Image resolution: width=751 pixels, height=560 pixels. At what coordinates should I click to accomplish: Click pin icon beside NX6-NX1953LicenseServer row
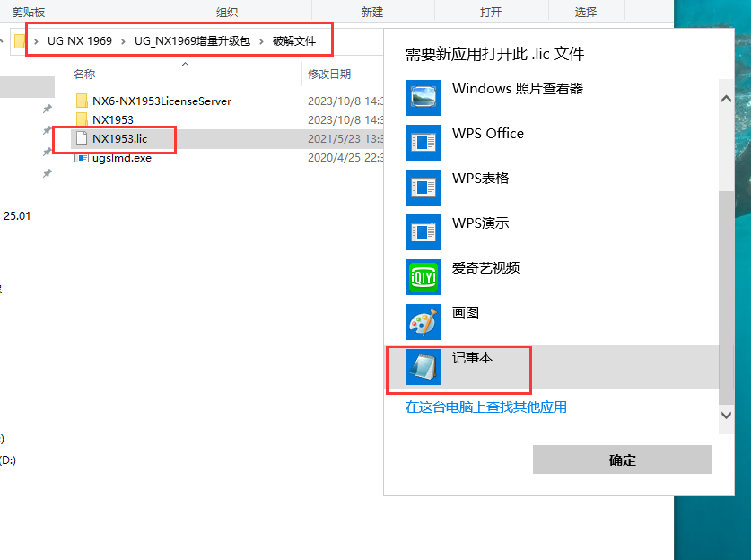tap(47, 109)
